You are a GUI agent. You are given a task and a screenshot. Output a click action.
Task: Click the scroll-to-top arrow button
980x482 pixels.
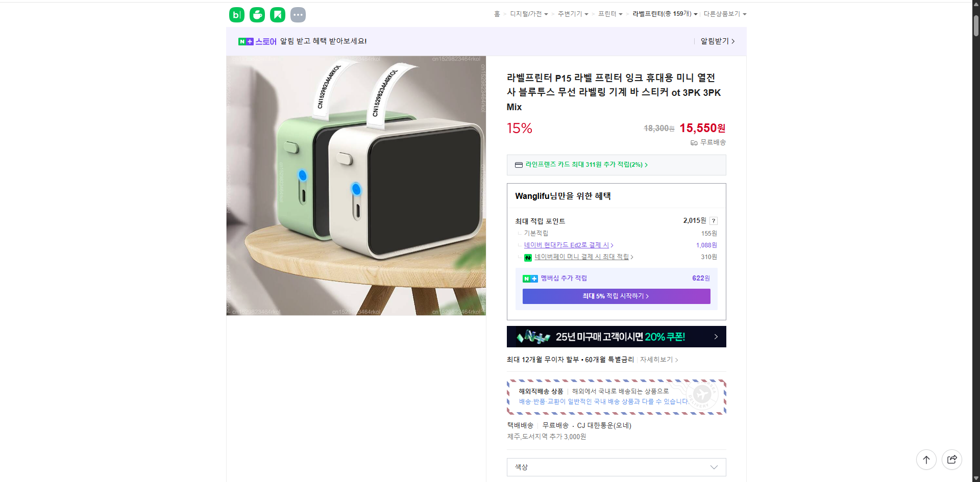926,460
